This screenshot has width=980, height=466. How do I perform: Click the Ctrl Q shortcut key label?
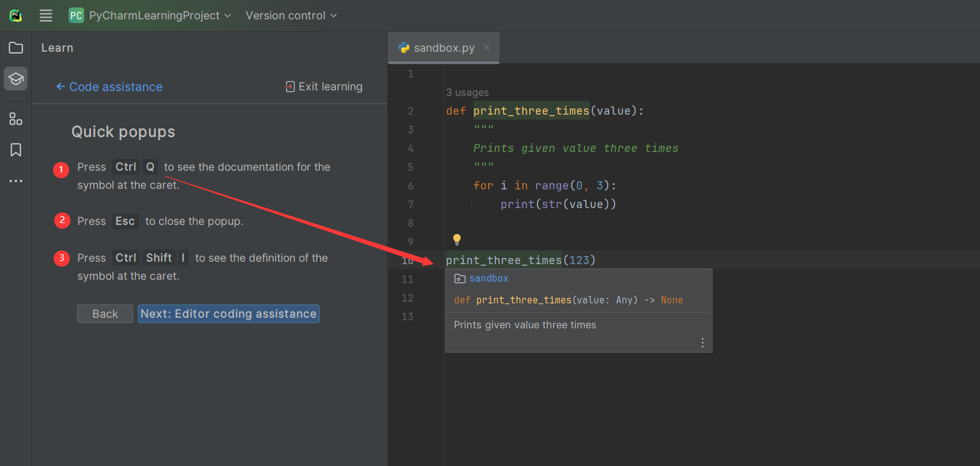(x=135, y=167)
